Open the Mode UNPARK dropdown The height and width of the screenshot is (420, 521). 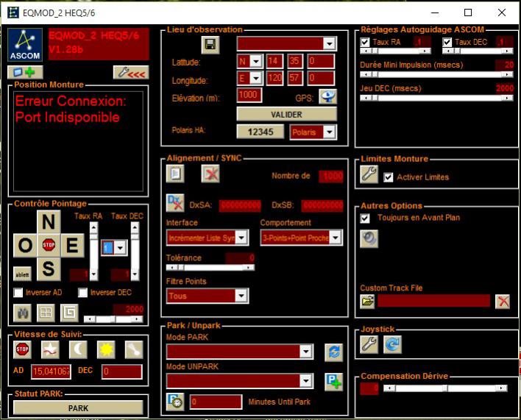click(x=305, y=381)
